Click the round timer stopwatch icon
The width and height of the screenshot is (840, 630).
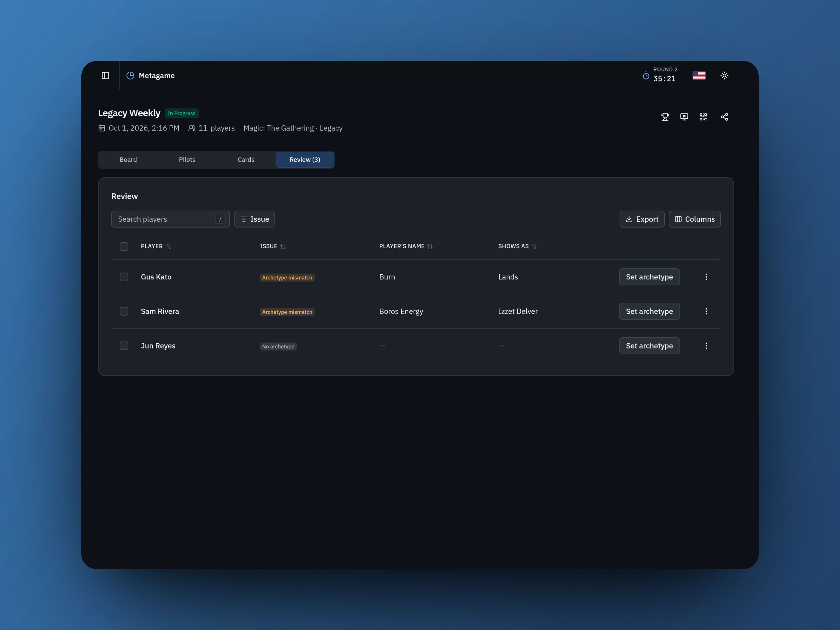tap(646, 76)
